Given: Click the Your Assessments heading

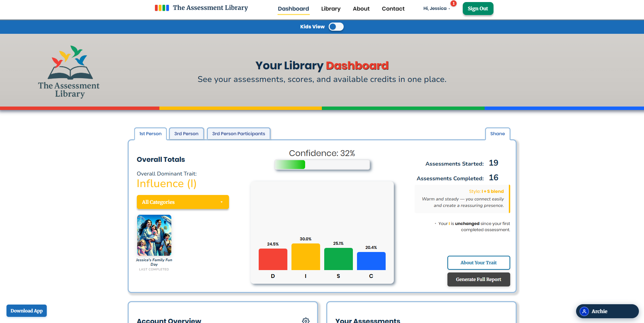Looking at the screenshot, I should click(368, 320).
